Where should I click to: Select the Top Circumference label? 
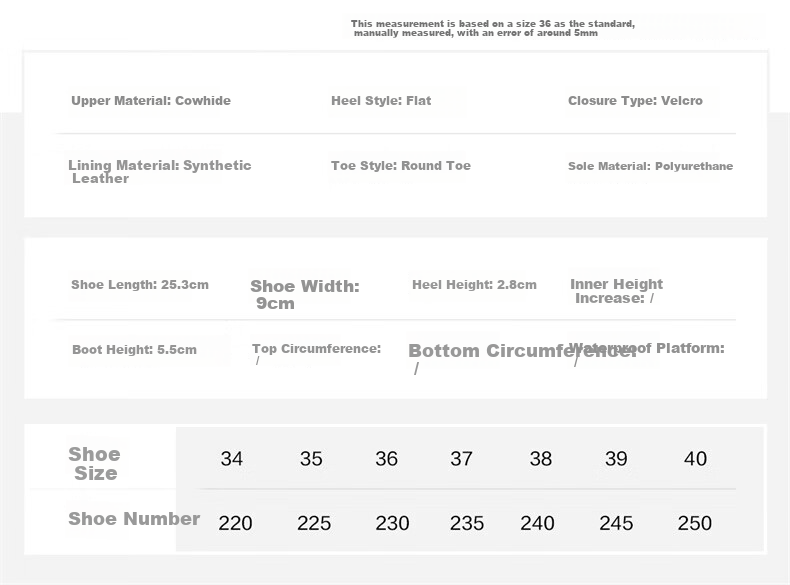point(316,349)
